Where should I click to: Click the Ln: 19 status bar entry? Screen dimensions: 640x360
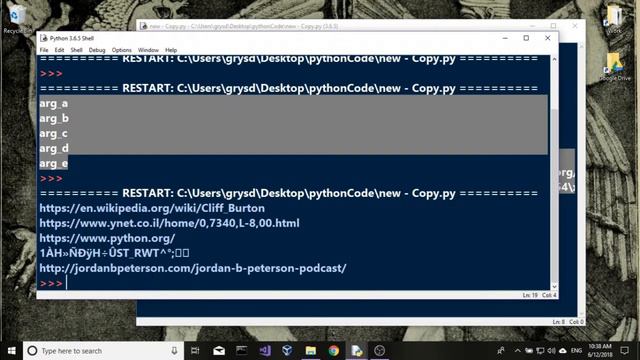[530, 295]
